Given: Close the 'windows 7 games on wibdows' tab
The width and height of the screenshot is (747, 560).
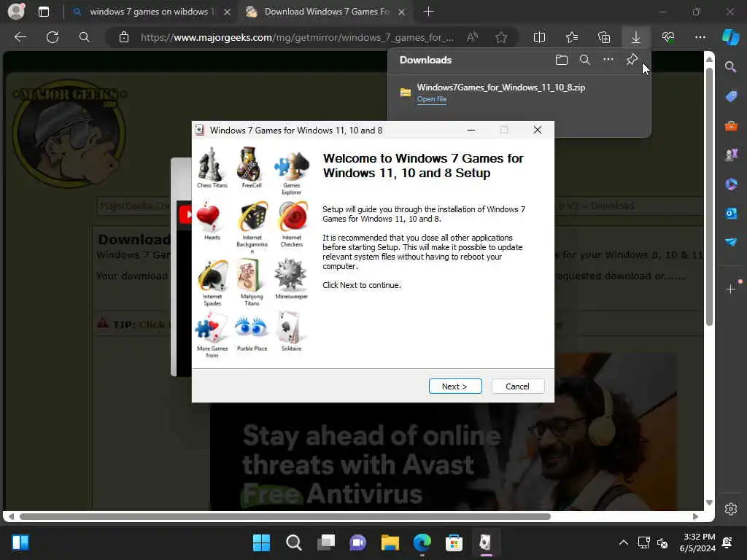Looking at the screenshot, I should pyautogui.click(x=228, y=12).
